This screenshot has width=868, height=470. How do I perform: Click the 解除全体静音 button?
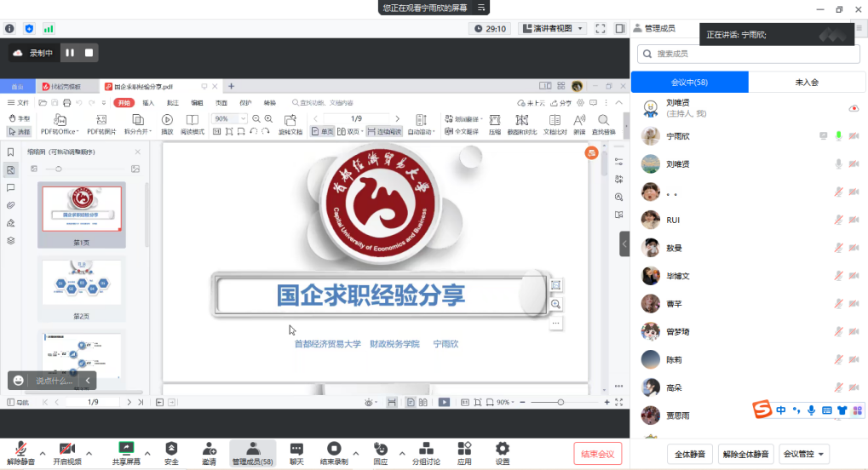(745, 454)
